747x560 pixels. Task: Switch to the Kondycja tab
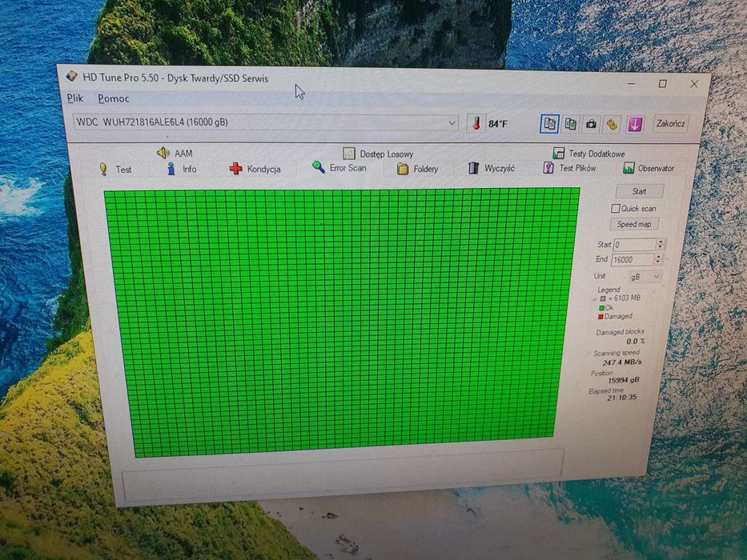click(255, 169)
